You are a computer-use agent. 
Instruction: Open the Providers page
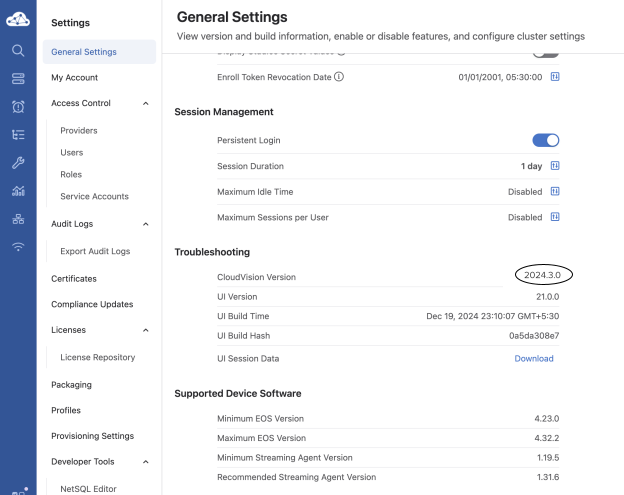pos(79,131)
